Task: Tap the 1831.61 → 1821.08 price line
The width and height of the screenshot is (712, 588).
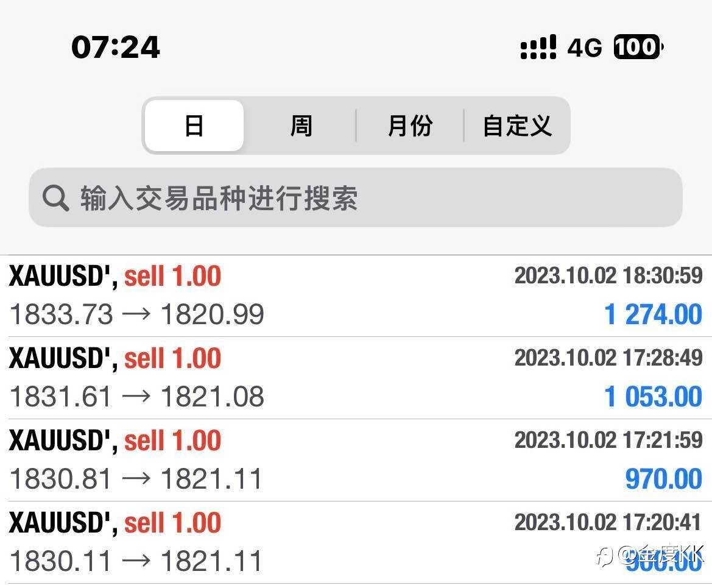Action: coord(137,397)
